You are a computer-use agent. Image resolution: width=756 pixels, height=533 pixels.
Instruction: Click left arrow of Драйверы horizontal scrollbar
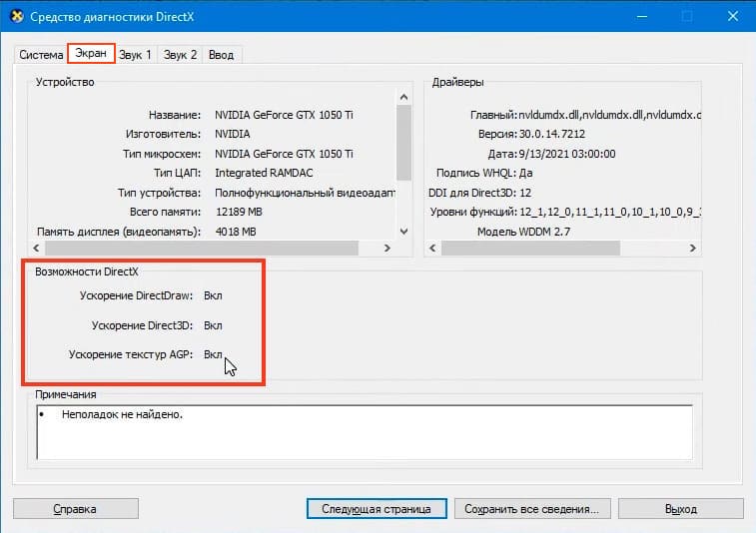click(x=433, y=249)
